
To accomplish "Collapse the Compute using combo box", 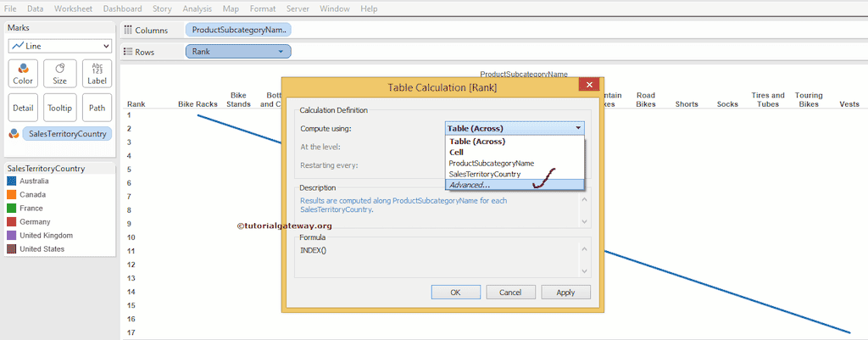I will (578, 128).
